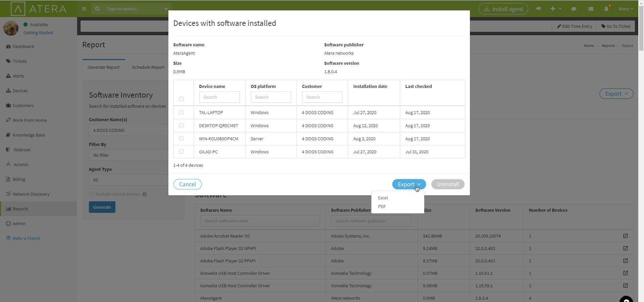Focus the Search software publisher field
The height and width of the screenshot is (302, 644).
pos(371,221)
